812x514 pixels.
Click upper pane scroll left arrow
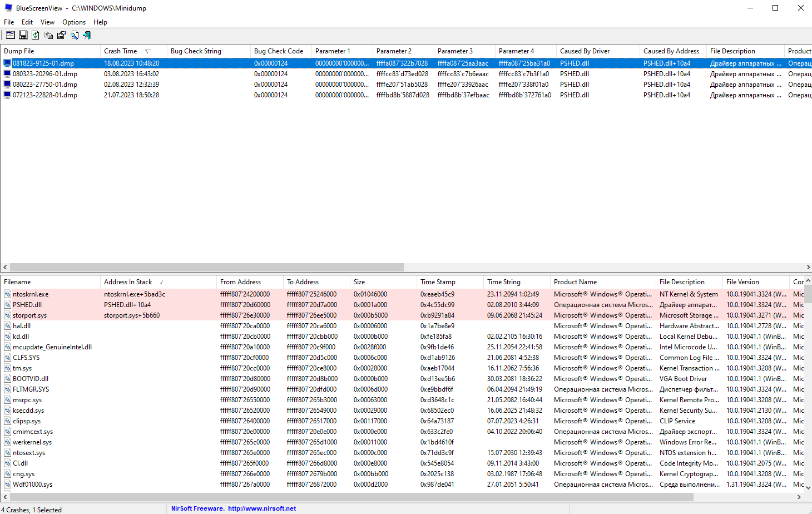5,267
